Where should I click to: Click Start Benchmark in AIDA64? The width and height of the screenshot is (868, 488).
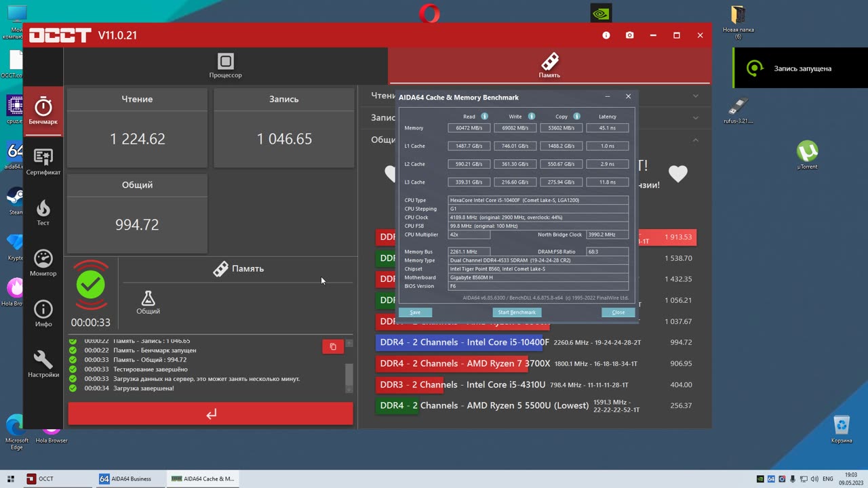pos(517,312)
